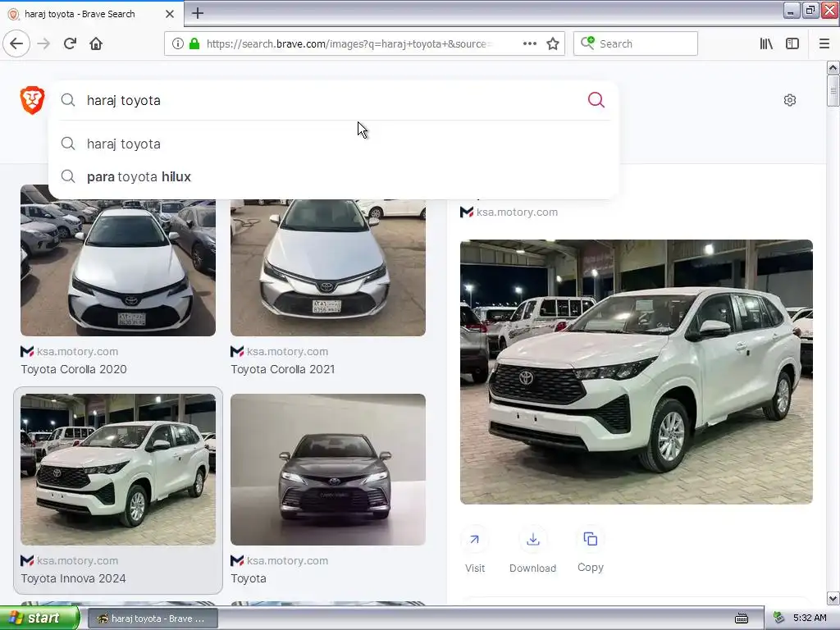Click the system tray shield icon
This screenshot has height=630, width=840.
(778, 619)
